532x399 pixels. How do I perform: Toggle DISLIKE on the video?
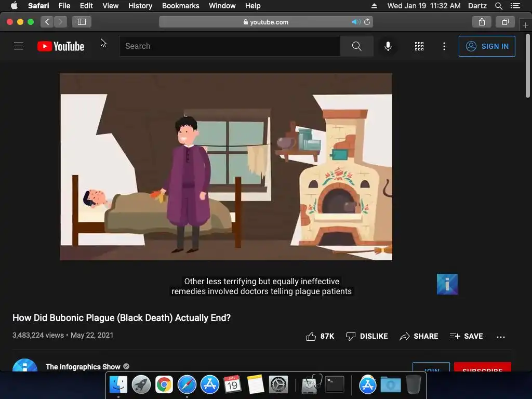tap(367, 336)
